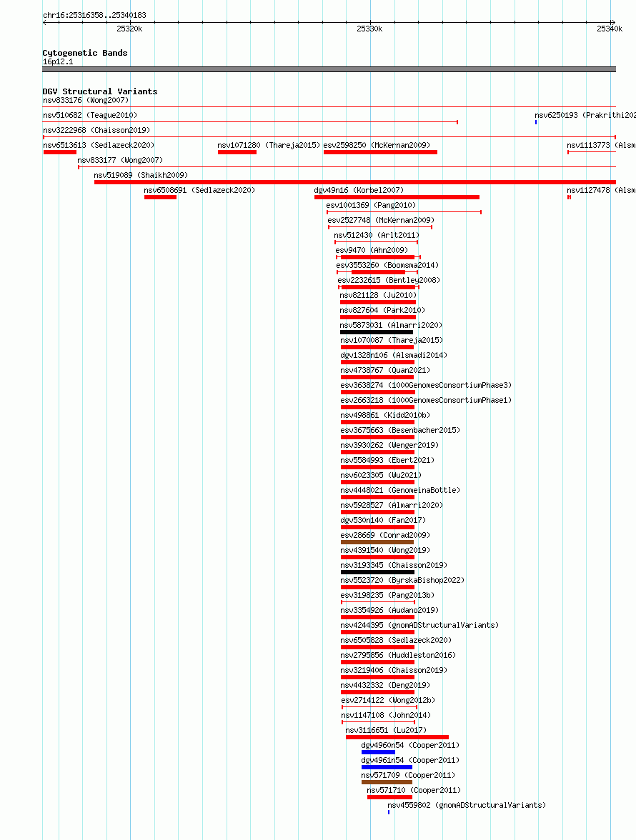Viewport: 636px width, 840px height.
Task: Select nsv3930262 (Wenger2019) label
Action: pos(389,445)
